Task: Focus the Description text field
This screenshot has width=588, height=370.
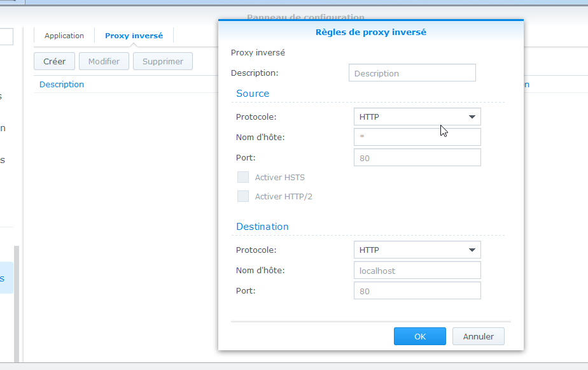Action: point(412,73)
